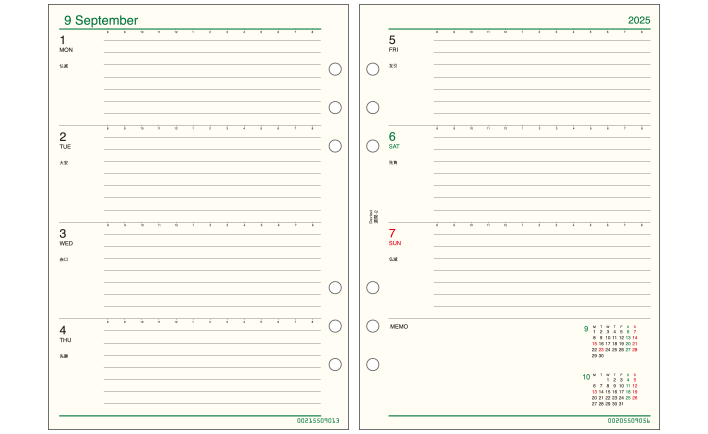Screen dimensions: 708x434
Task: Open the day 2 TUE section
Action: click(x=65, y=140)
